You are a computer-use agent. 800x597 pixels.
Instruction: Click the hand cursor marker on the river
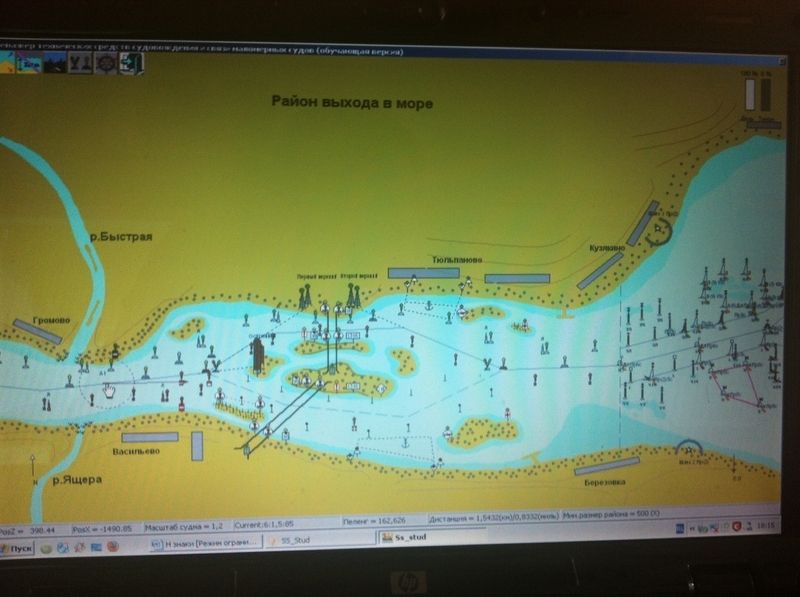tap(109, 390)
